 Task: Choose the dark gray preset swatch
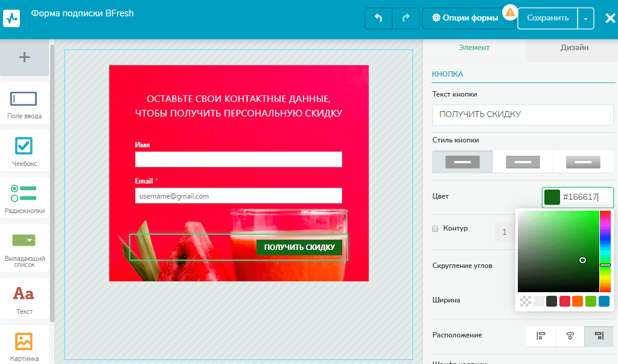[552, 301]
